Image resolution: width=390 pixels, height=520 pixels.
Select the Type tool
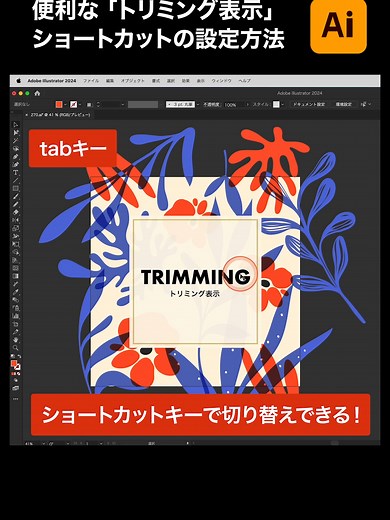[x=16, y=173]
